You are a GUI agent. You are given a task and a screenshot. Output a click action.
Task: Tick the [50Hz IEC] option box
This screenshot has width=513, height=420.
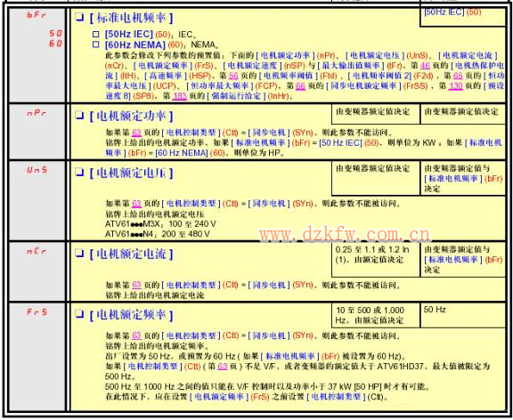click(95, 34)
